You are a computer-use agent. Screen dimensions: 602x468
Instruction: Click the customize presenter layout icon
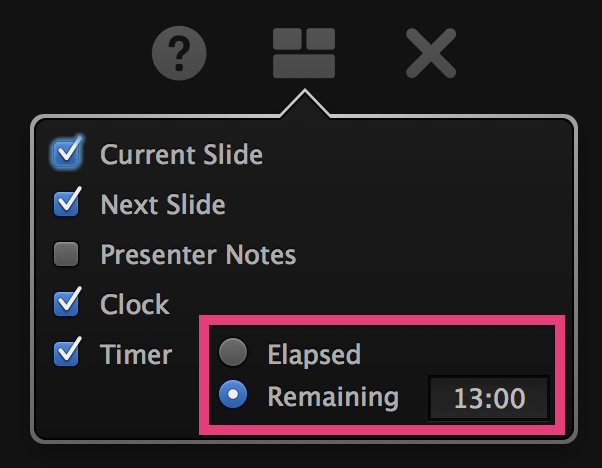[x=304, y=53]
